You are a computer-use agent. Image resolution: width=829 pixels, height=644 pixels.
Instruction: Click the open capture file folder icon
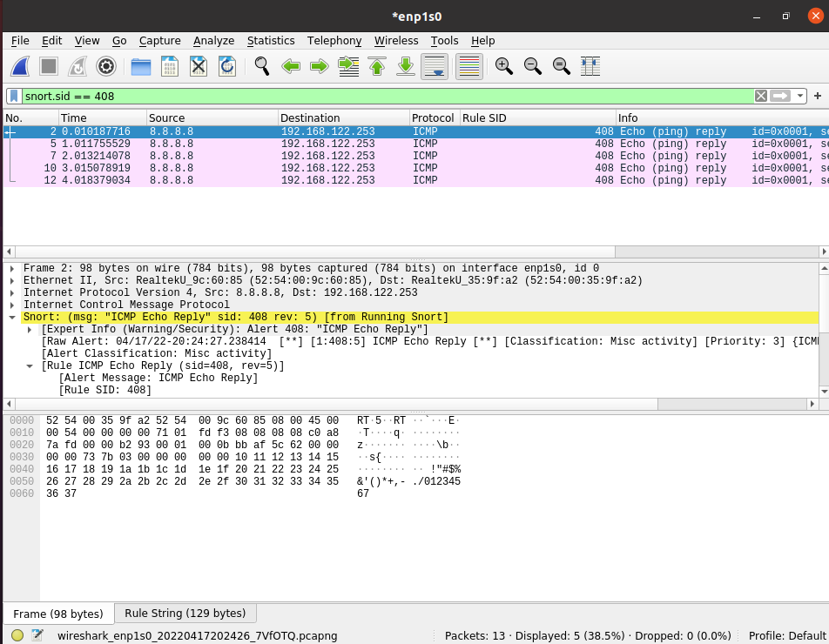click(141, 66)
